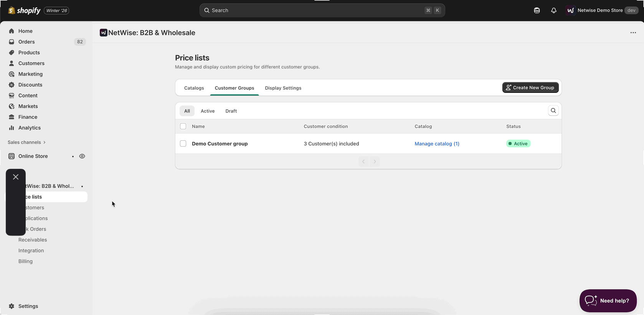Switch to the Catalogs tab

point(194,88)
